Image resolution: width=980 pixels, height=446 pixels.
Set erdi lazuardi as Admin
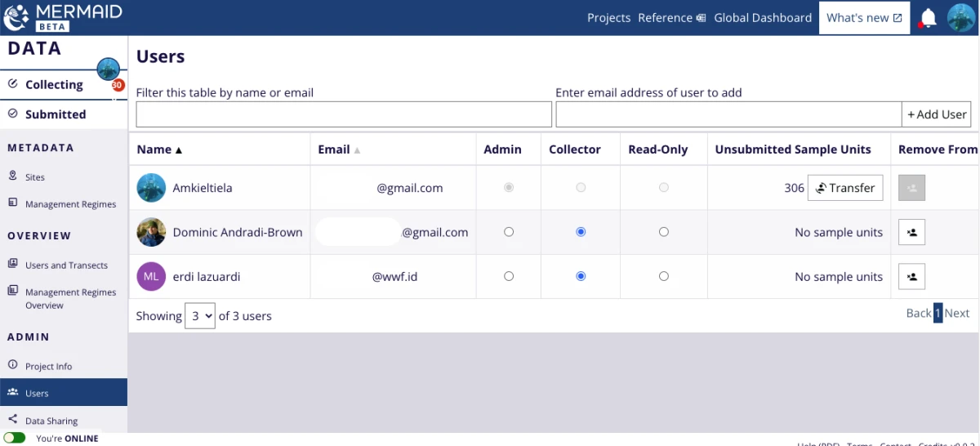pyautogui.click(x=509, y=276)
